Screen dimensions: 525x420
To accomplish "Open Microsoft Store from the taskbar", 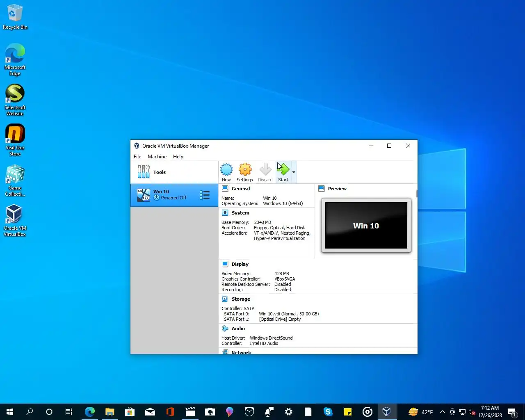I will (x=130, y=412).
